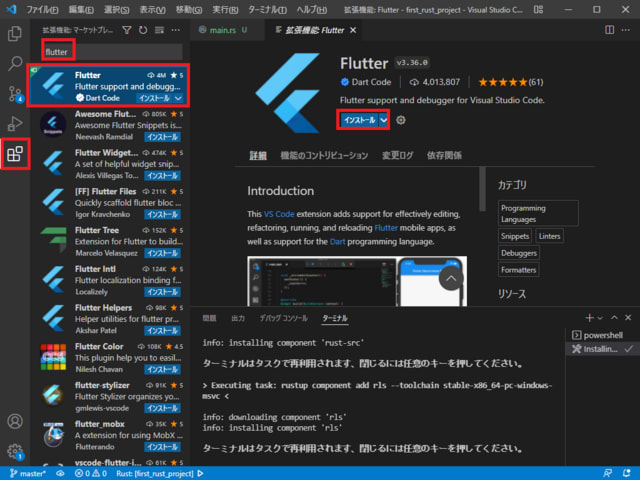Open the Run and Debug view

[15, 124]
